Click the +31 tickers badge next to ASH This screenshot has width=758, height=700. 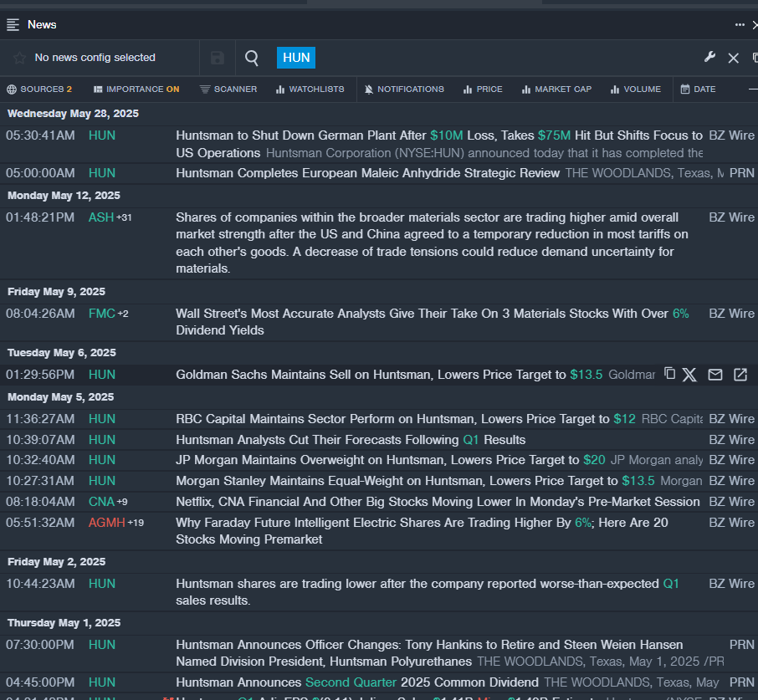[124, 218]
